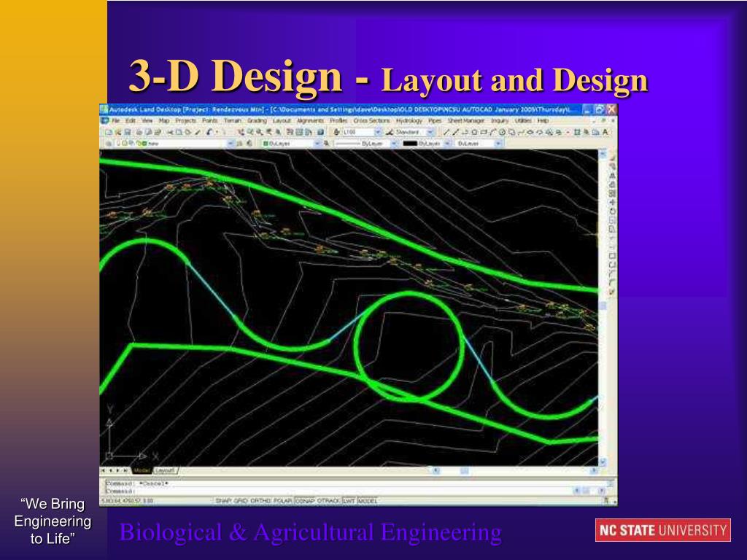Open the layer name dropdown list
This screenshot has width=747, height=560.
pos(175,144)
